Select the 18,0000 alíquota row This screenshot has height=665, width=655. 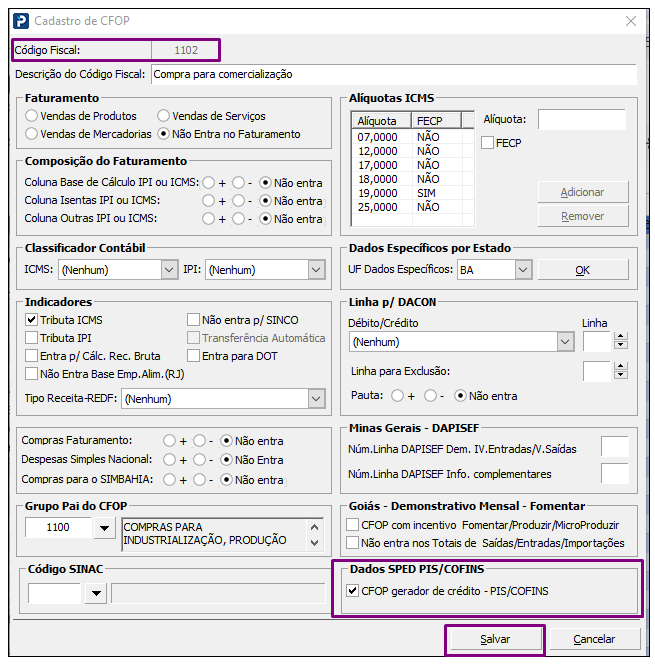coord(413,179)
